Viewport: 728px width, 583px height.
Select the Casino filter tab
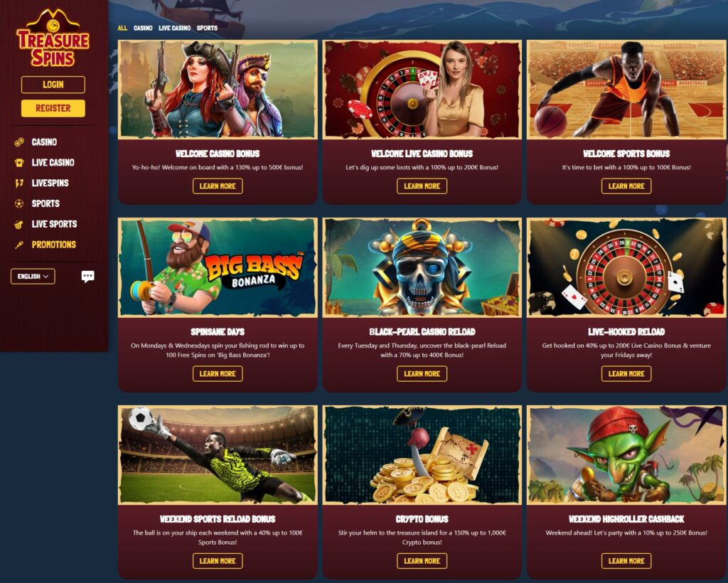[x=143, y=28]
